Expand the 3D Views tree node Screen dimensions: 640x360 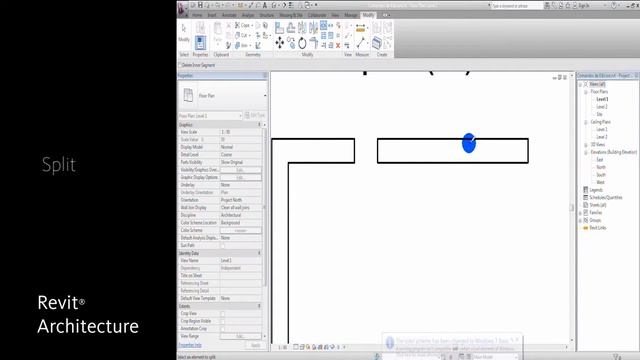pos(586,144)
